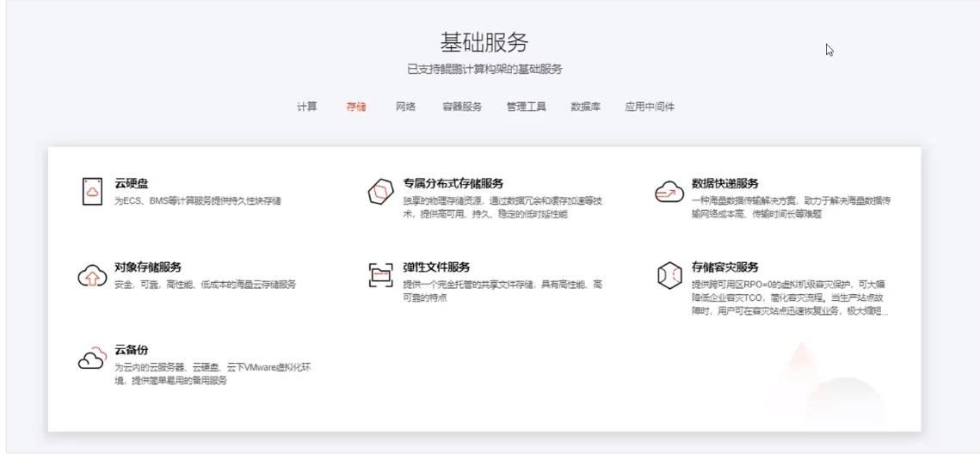Switch to the 应用中间件 tab
Viewport: 980px width, 454px height.
pyautogui.click(x=650, y=107)
